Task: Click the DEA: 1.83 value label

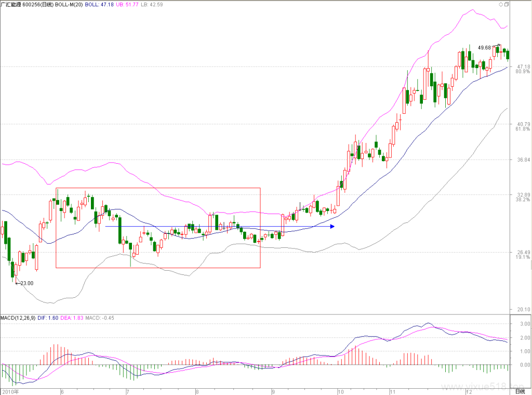Action: [72, 318]
